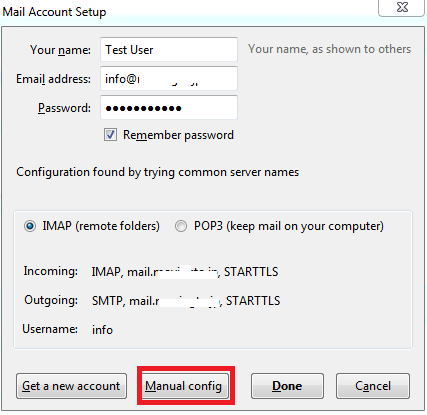Select the IMAP (remote folders) radio button
The height and width of the screenshot is (415, 427).
click(x=30, y=226)
